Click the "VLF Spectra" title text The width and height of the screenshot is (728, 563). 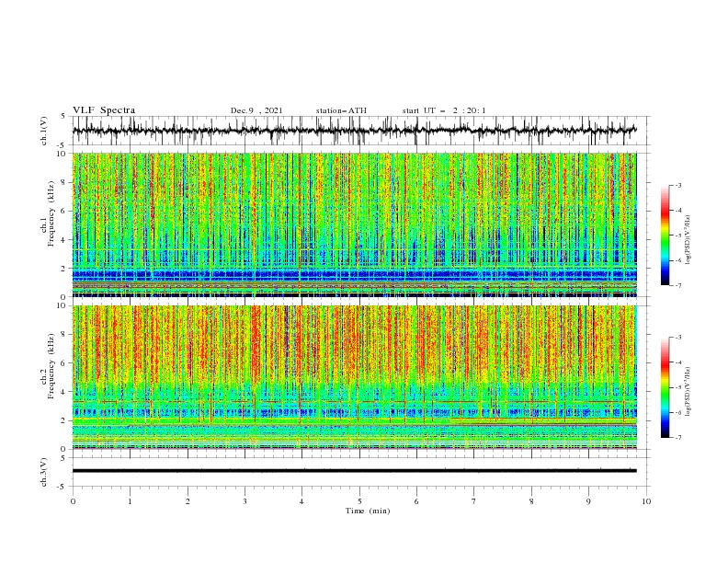(104, 110)
